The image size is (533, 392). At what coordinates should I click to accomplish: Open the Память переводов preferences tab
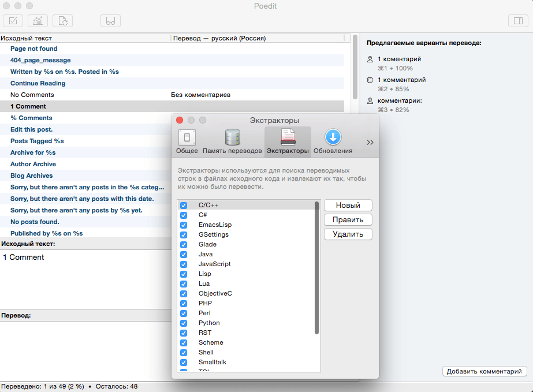[x=232, y=142]
